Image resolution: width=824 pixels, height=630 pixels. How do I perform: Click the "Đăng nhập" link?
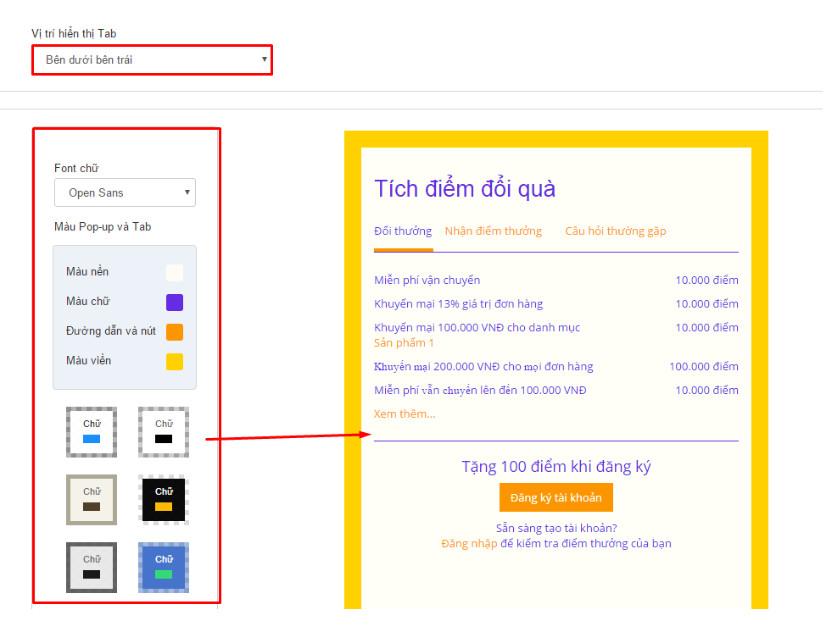coord(469,543)
